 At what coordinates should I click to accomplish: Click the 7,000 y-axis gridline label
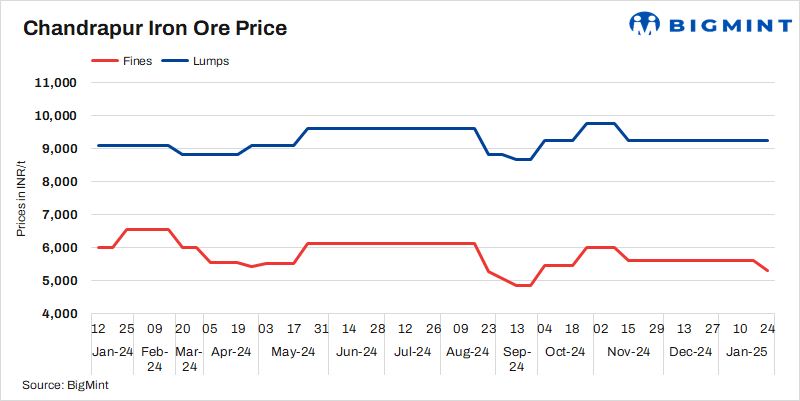[60, 215]
